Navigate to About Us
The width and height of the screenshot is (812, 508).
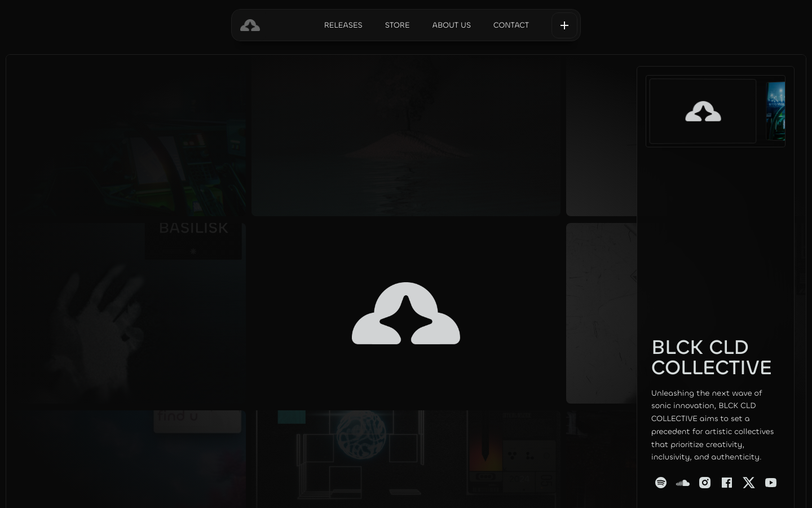pyautogui.click(x=451, y=25)
